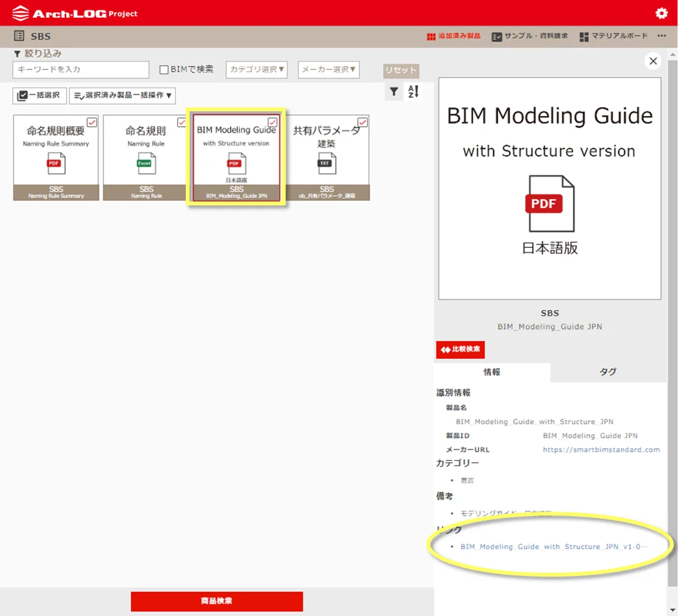Click the リセット button
682x616 pixels.
pos(401,71)
